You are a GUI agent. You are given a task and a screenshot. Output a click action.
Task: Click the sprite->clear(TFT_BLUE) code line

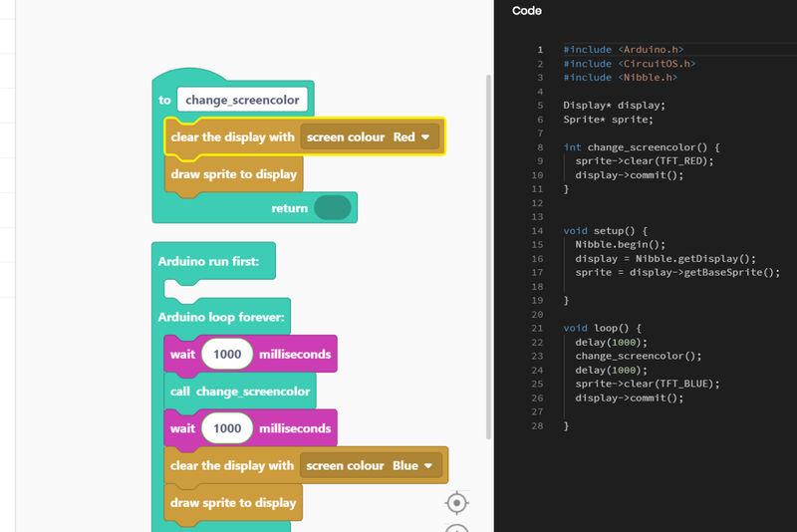[x=647, y=384]
